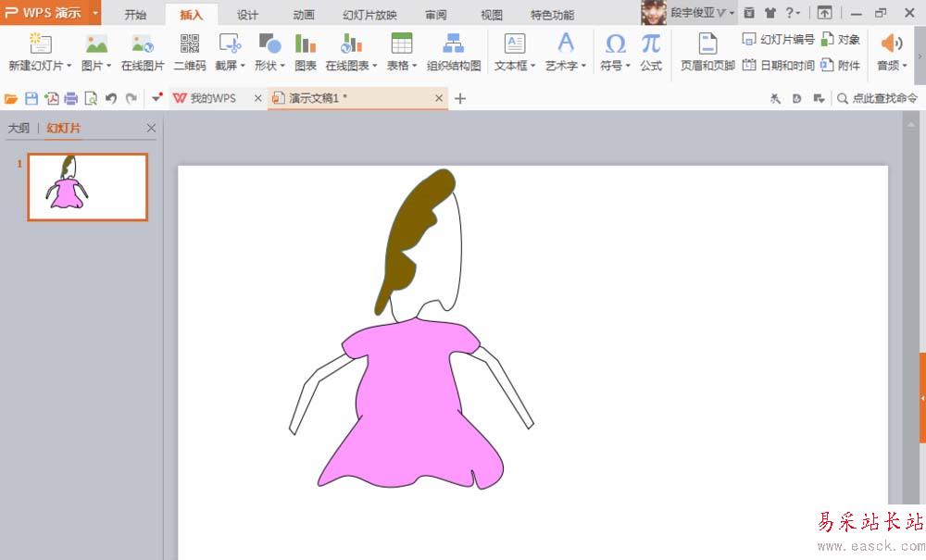The image size is (926, 560).
Task: Click the 点此查找命令 search box
Action: (878, 98)
